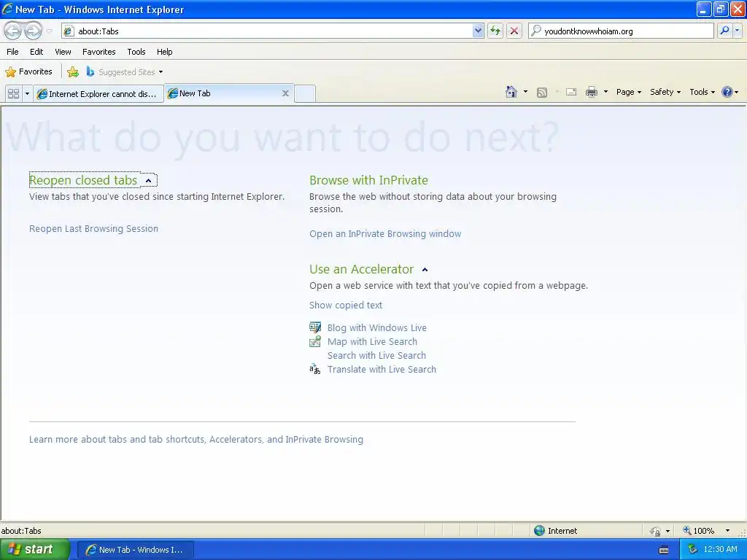747x560 pixels.
Task: Collapse the Reopen closed tabs section
Action: 149,181
